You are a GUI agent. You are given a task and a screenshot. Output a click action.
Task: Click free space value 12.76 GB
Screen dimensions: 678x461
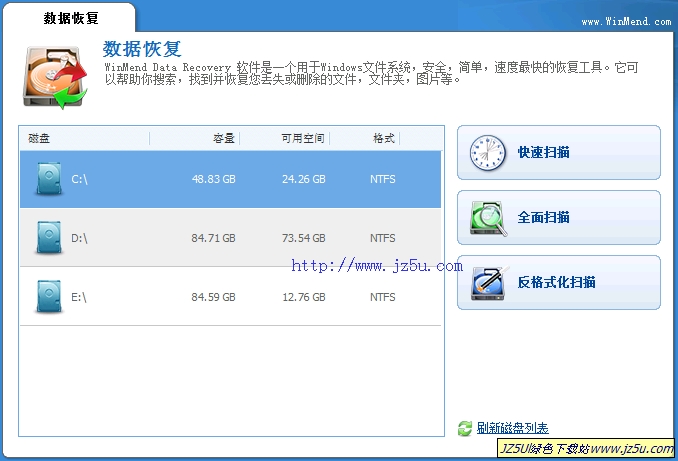click(x=304, y=297)
